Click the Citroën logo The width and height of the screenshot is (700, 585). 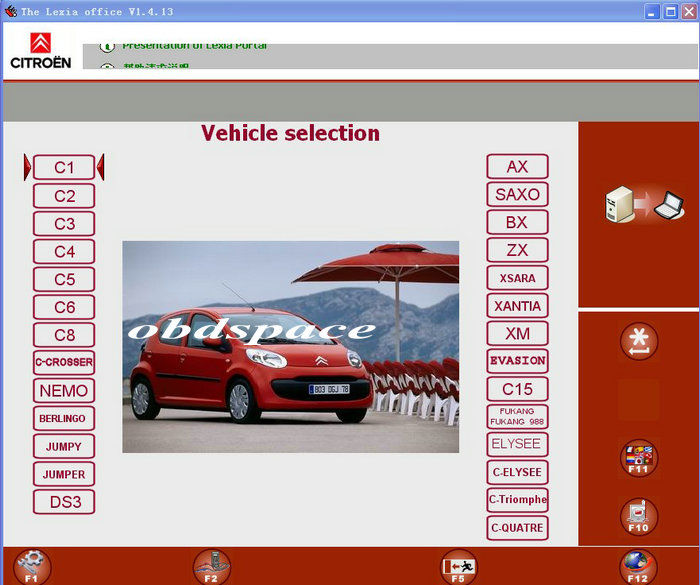41,51
